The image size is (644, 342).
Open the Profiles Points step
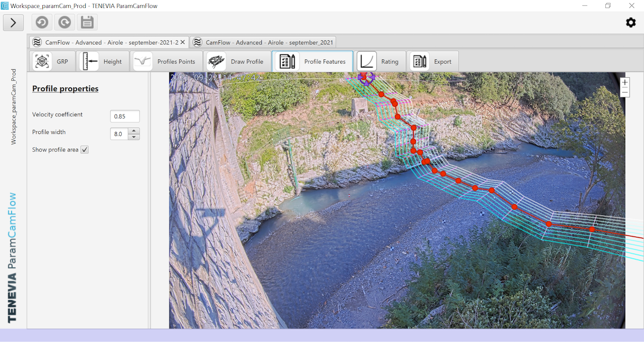pos(166,62)
